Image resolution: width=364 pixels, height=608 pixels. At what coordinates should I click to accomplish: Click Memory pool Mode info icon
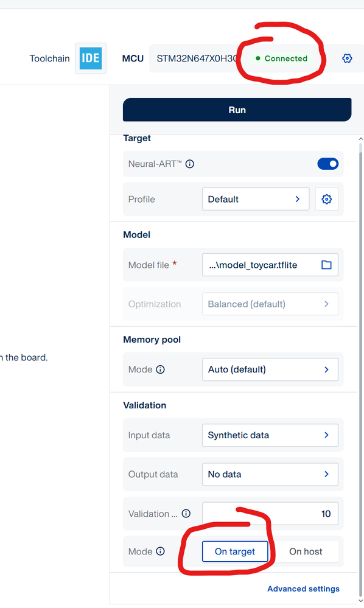click(x=160, y=369)
